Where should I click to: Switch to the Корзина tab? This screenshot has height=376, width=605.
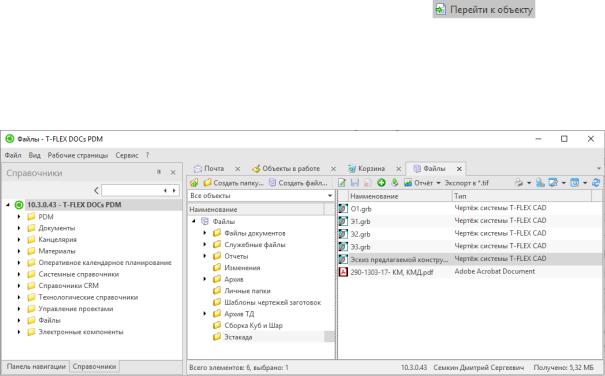pos(366,169)
